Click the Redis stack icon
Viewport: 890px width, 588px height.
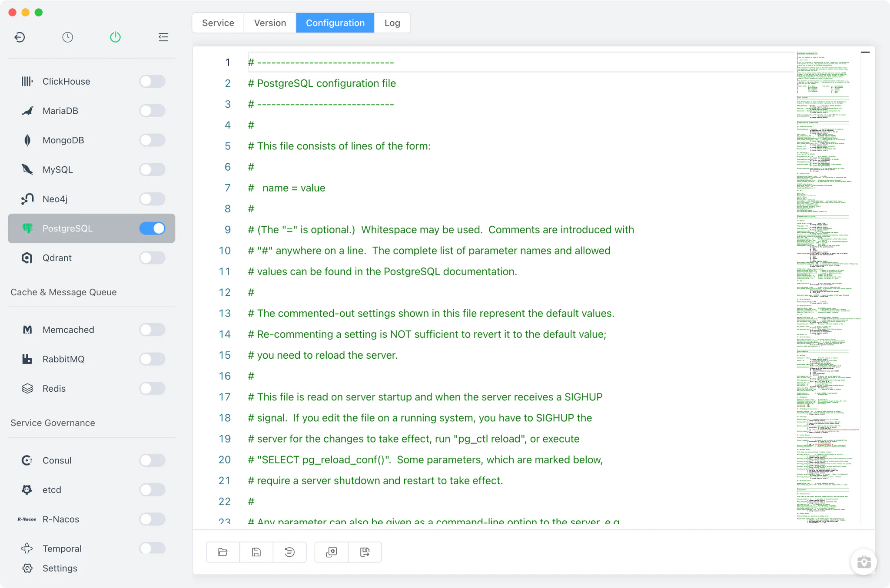pyautogui.click(x=27, y=389)
